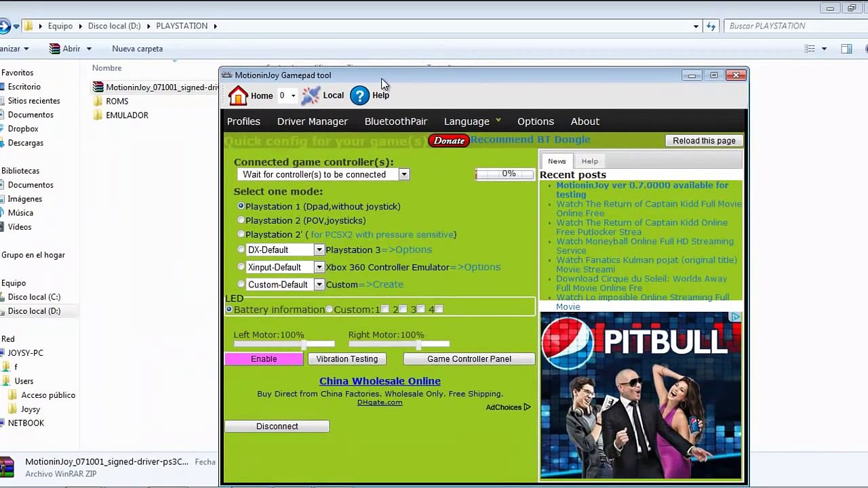868x488 pixels.
Task: Open the Game Controller Panel button
Action: [469, 359]
